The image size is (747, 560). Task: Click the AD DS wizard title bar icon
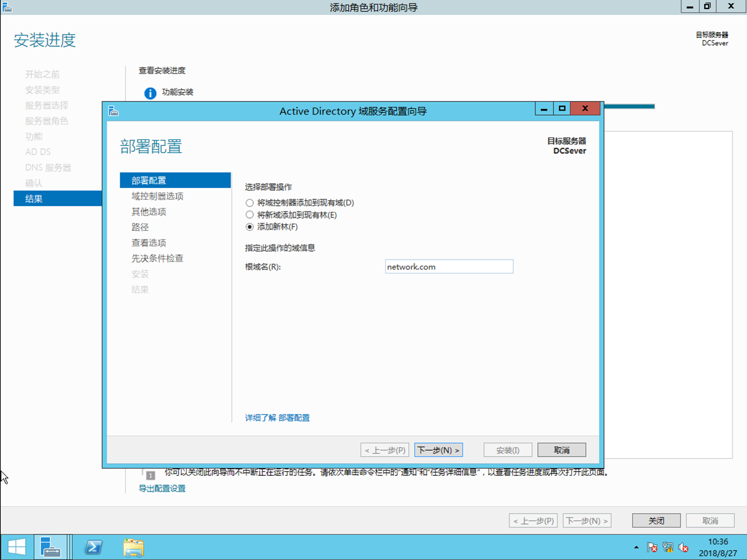click(114, 111)
